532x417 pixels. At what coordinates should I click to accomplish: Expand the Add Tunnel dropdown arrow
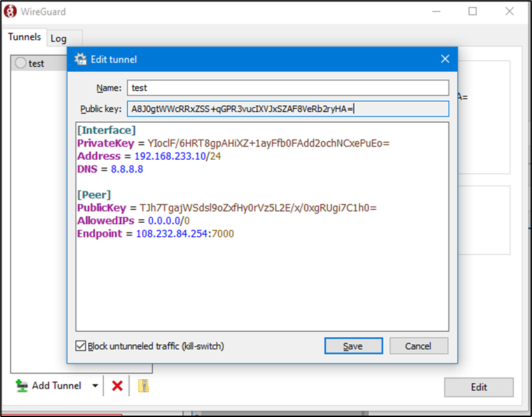click(95, 385)
